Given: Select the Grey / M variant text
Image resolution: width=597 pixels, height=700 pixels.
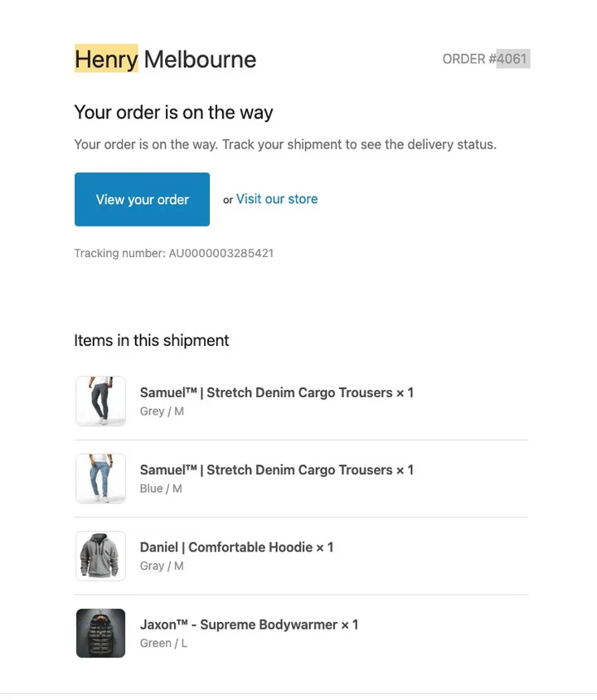Looking at the screenshot, I should [x=162, y=411].
